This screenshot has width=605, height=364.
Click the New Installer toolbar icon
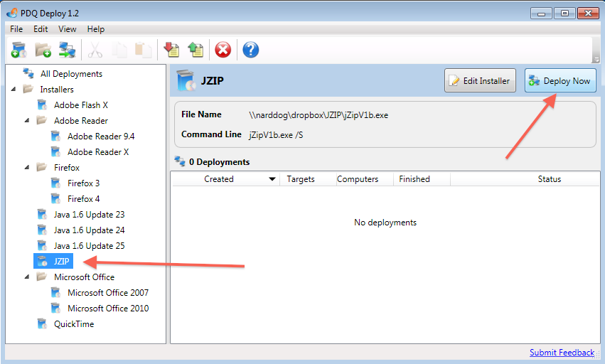tap(19, 50)
